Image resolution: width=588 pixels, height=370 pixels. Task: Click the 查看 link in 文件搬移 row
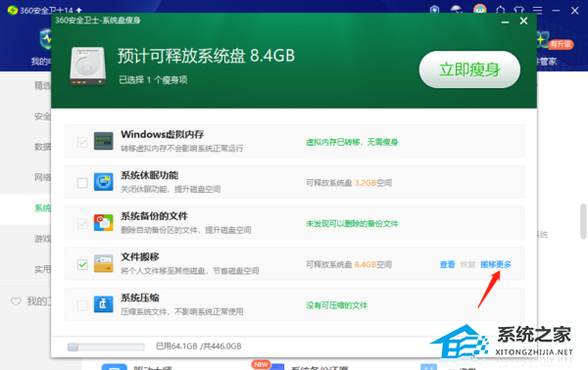pos(448,264)
